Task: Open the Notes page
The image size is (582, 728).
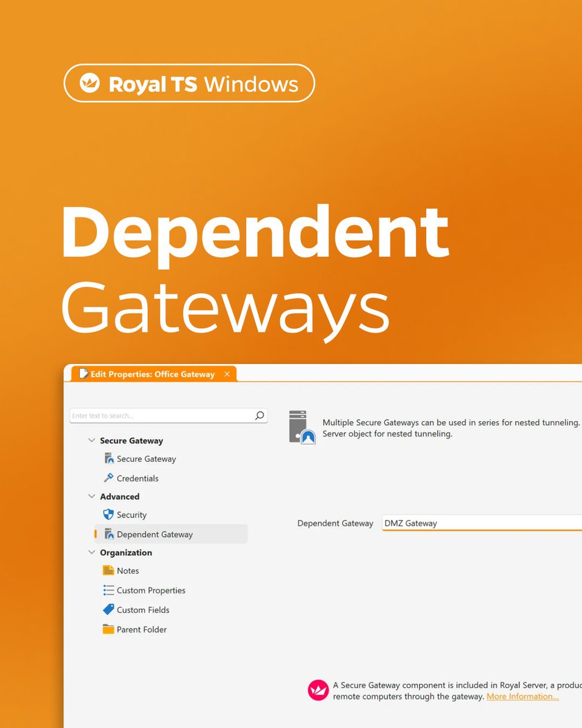Action: coord(128,571)
